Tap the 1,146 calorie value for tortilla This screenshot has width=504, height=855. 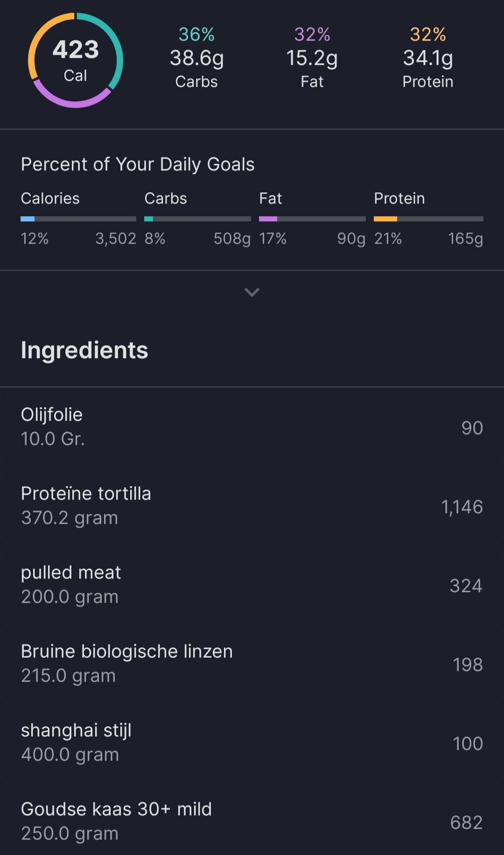(x=462, y=507)
